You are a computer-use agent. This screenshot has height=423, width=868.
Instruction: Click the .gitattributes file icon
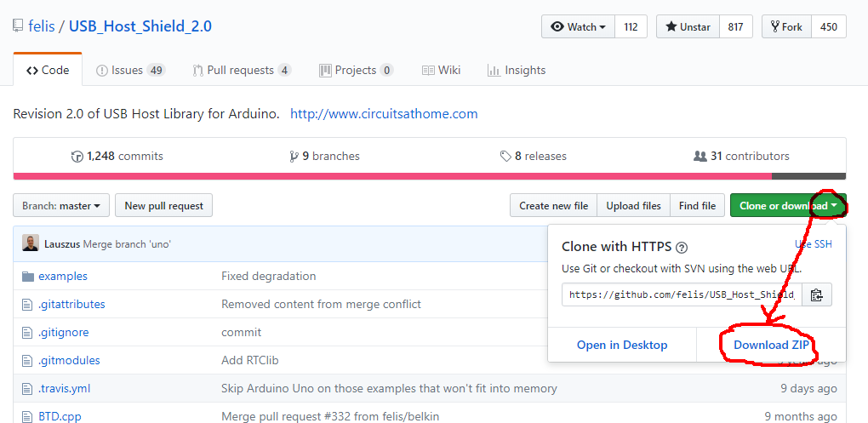(28, 304)
